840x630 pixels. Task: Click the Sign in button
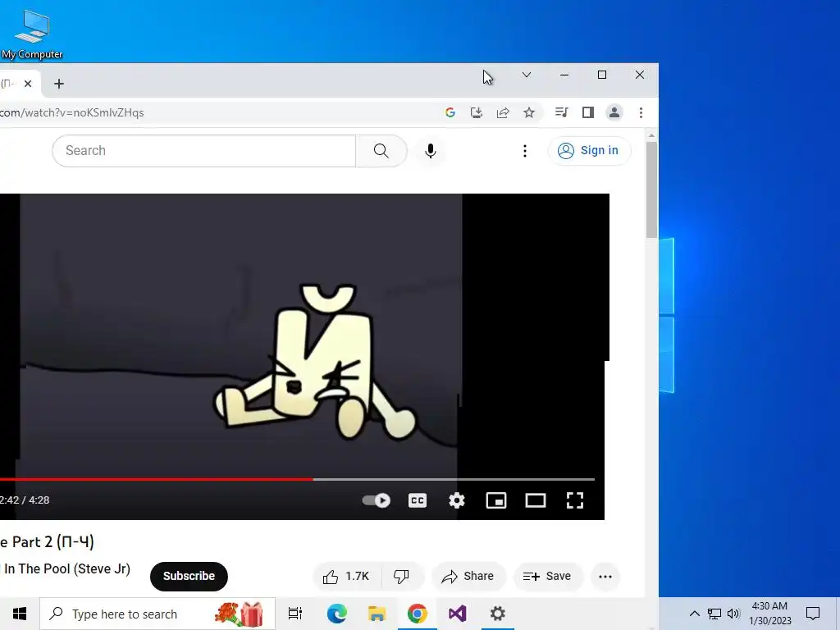pyautogui.click(x=589, y=151)
